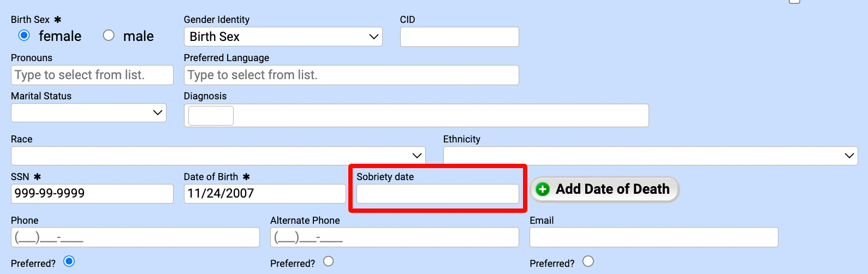The image size is (868, 274).
Task: Open the Gender Identity dropdown
Action: 283,37
